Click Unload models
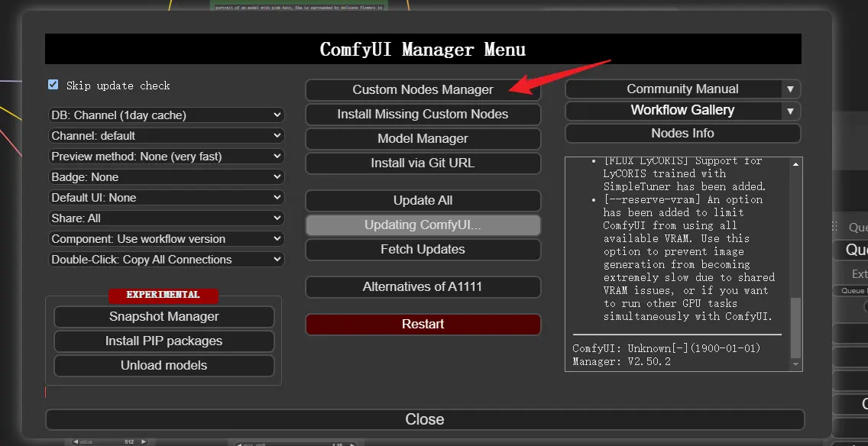 (164, 365)
